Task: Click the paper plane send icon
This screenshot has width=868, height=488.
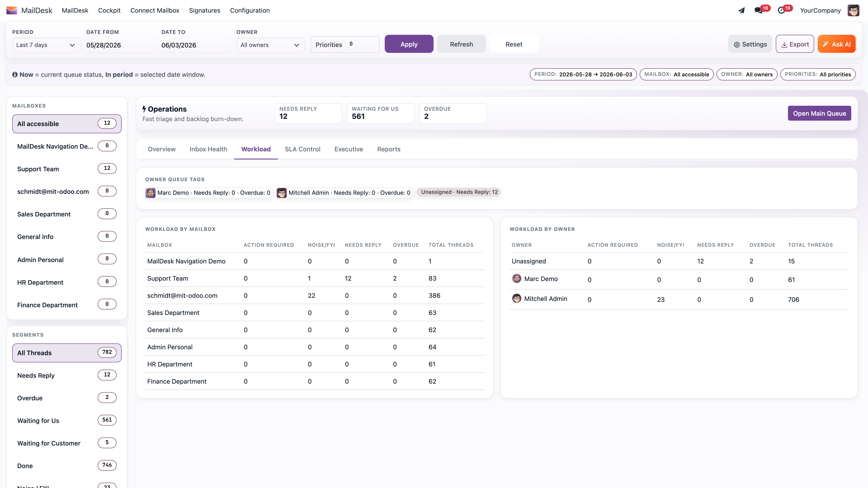Action: point(742,10)
